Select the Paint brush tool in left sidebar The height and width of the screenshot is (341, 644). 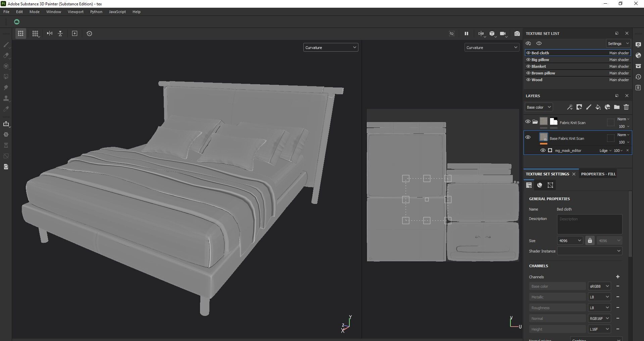pyautogui.click(x=6, y=45)
